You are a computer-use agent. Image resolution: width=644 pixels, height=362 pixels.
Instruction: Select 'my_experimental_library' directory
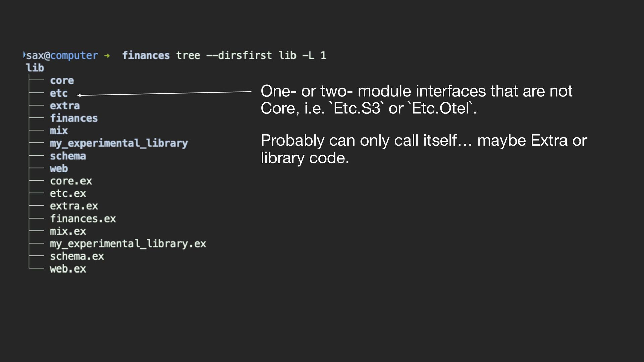coord(119,143)
